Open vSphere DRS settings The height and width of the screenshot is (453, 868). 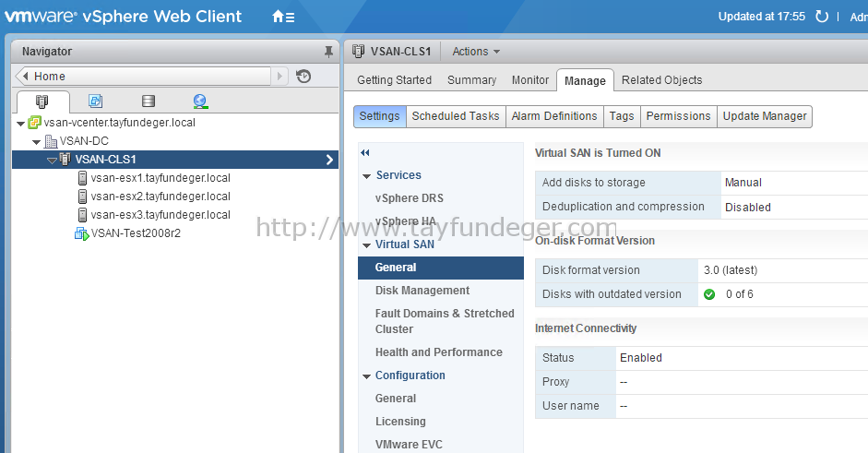409,198
